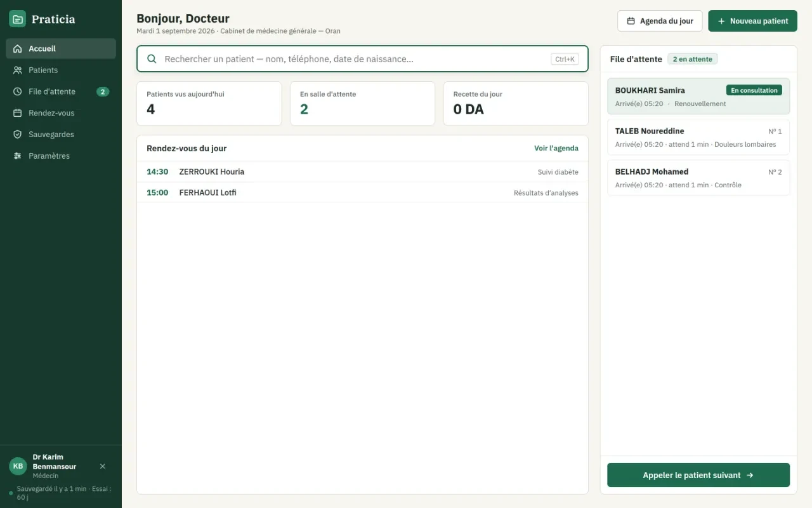This screenshot has width=812, height=508.
Task: Click Appeler le patient suivant button
Action: [x=698, y=475]
